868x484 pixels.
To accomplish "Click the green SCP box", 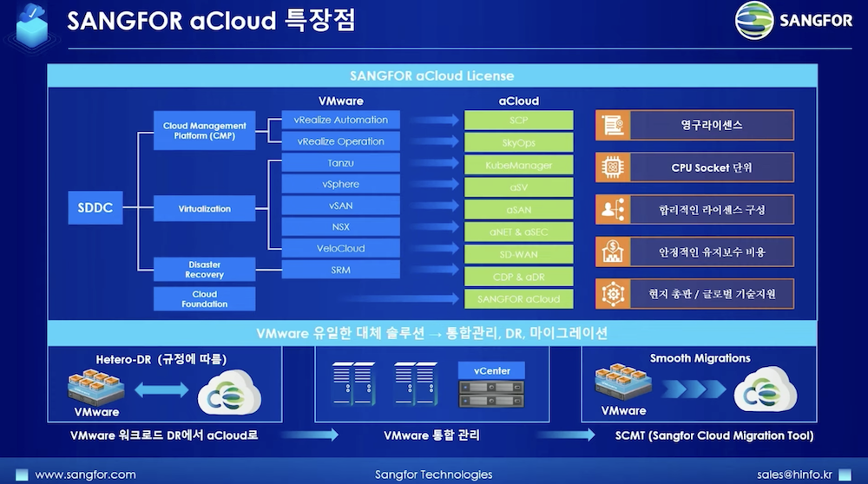I will click(519, 121).
